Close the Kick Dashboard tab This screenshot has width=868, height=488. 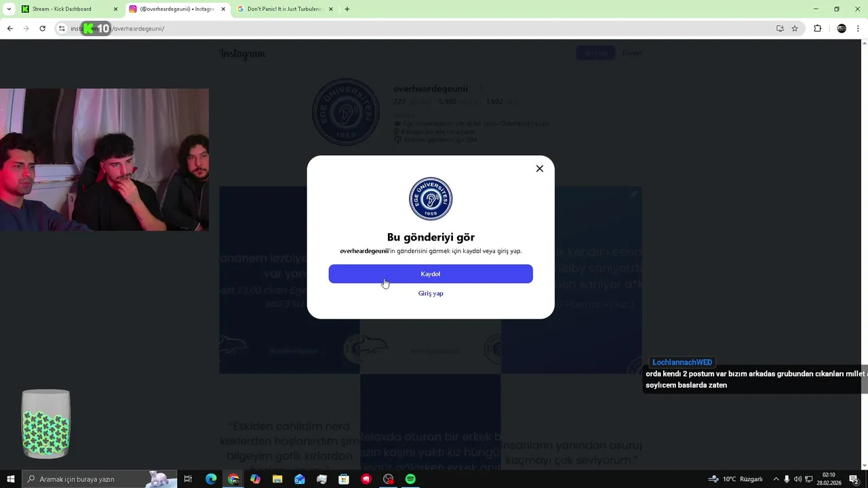pyautogui.click(x=115, y=9)
